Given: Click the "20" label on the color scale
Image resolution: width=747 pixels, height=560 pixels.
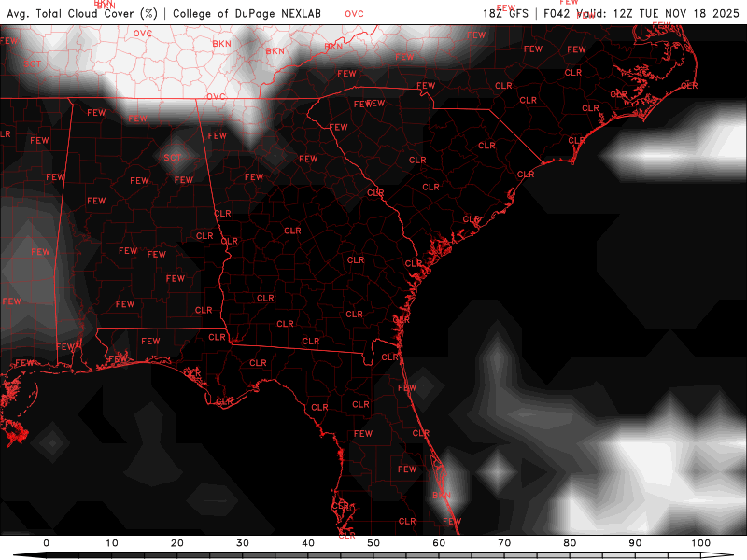Looking at the screenshot, I should (x=177, y=543).
